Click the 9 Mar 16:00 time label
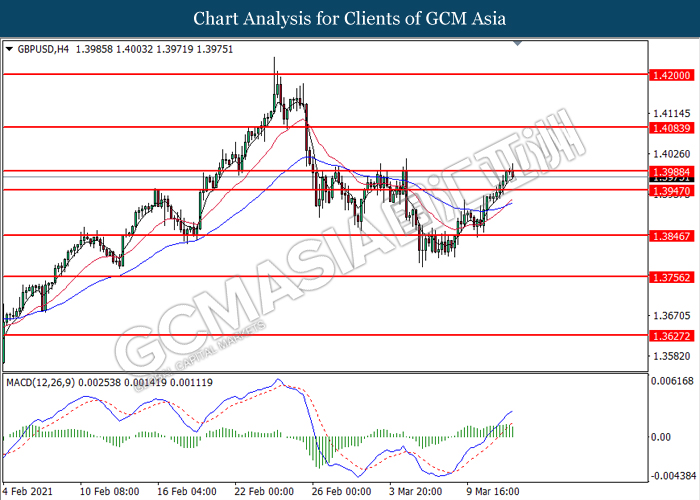The width and height of the screenshot is (700, 500). (493, 492)
